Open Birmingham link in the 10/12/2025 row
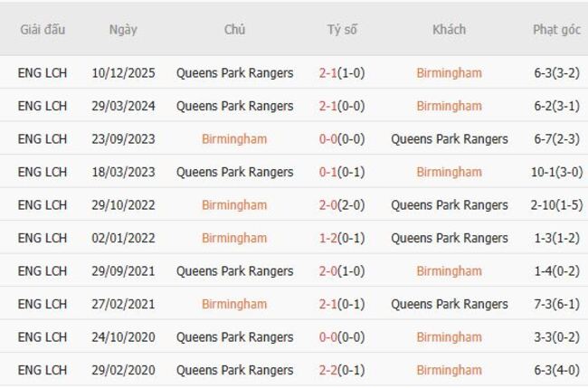The width and height of the screenshot is (588, 388). (x=449, y=73)
